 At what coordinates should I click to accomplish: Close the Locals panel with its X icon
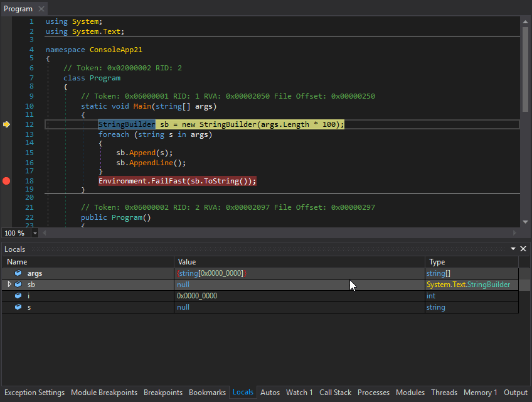click(x=523, y=249)
